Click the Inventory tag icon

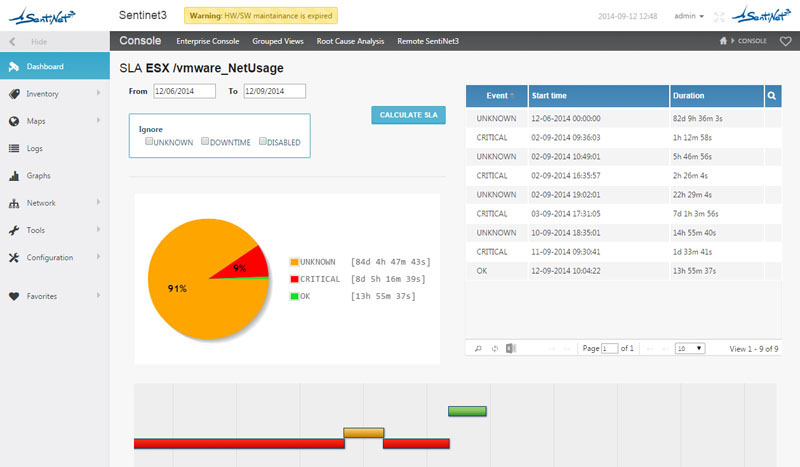click(x=14, y=94)
